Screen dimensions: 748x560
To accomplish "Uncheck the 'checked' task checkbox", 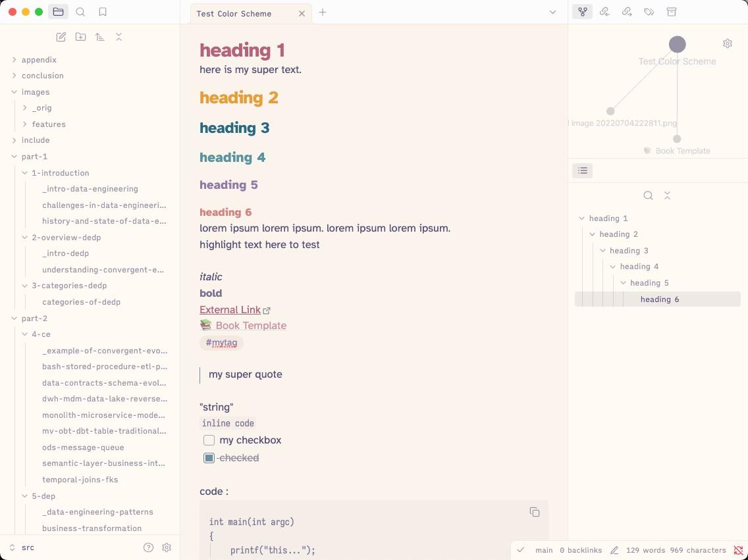I will (x=209, y=458).
